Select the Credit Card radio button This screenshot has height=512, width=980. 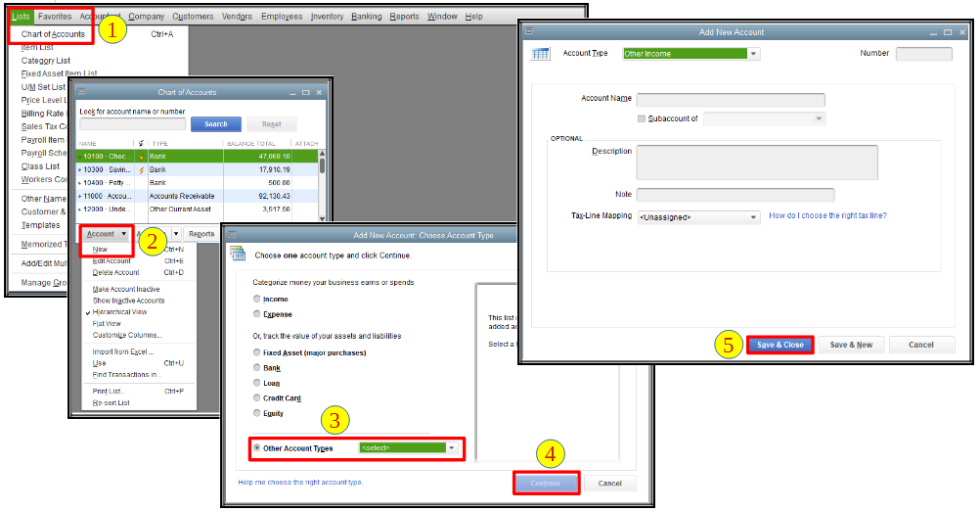click(x=257, y=397)
